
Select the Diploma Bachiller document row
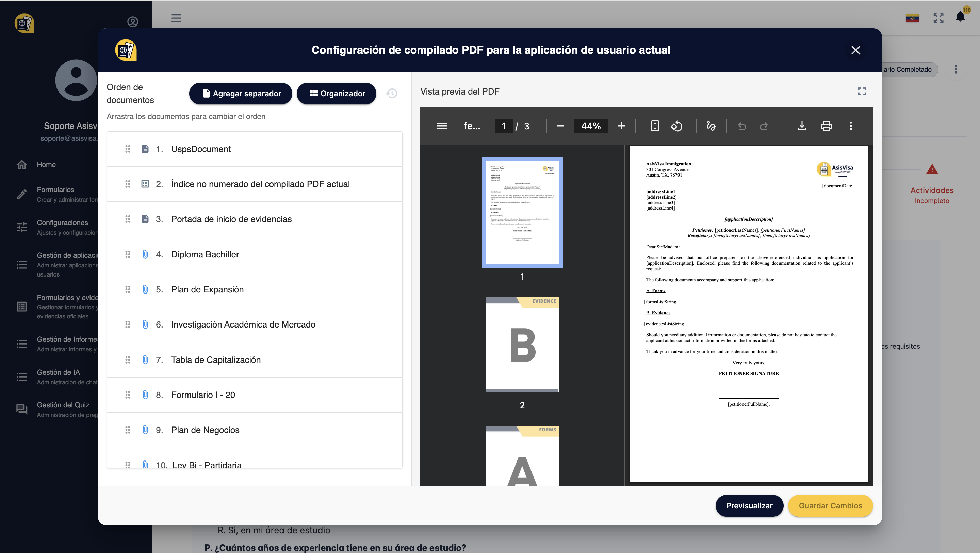coord(205,254)
